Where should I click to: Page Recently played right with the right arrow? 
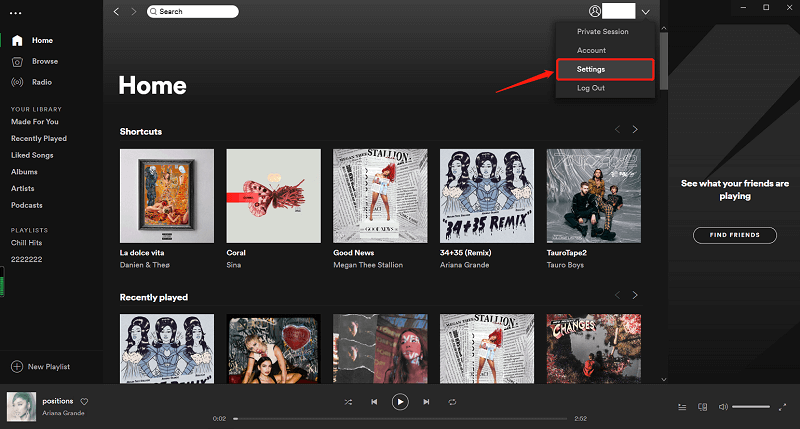tap(635, 295)
